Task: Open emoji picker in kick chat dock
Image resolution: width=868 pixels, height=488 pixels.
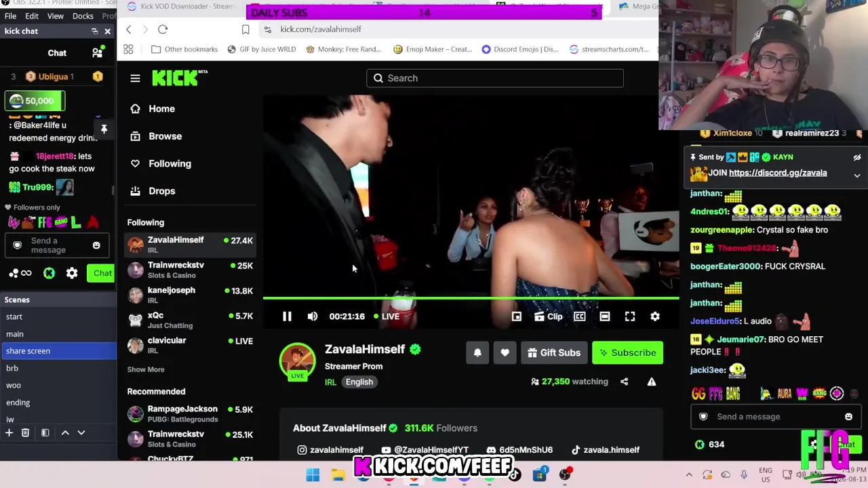Action: pos(96,245)
